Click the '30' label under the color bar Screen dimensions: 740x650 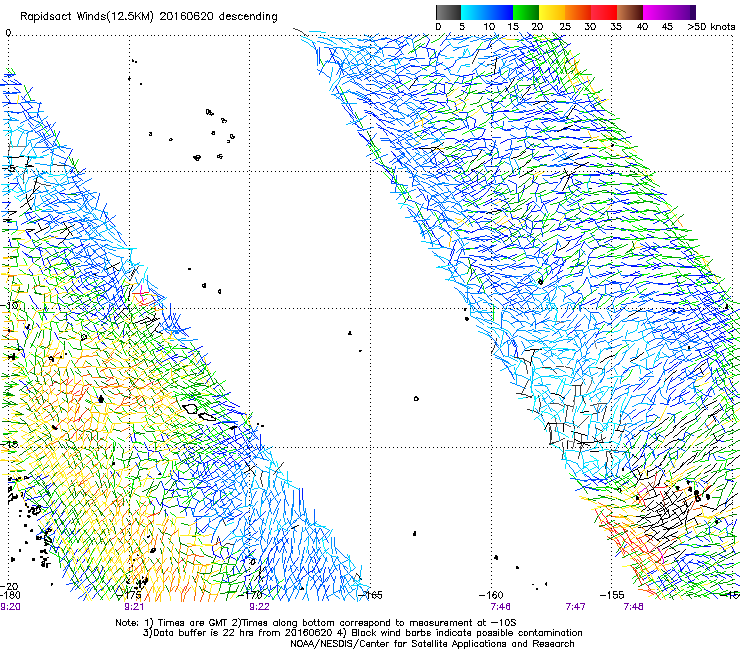coord(590,27)
